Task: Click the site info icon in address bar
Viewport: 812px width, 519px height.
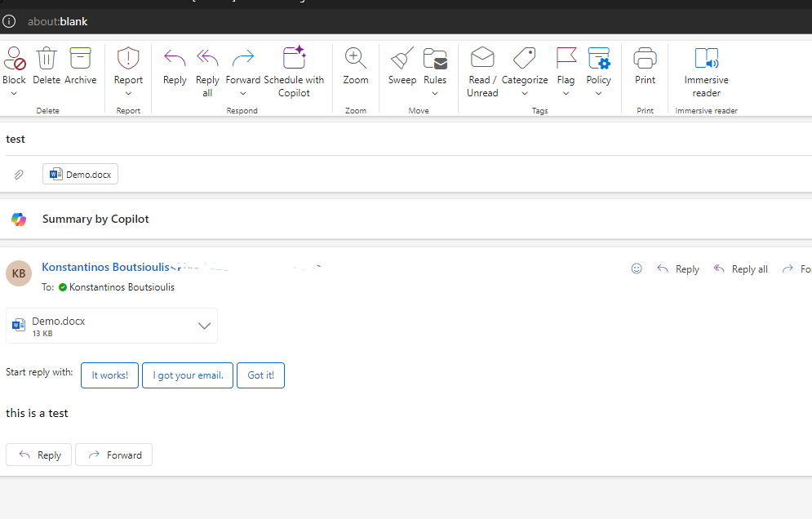Action: click(x=9, y=21)
